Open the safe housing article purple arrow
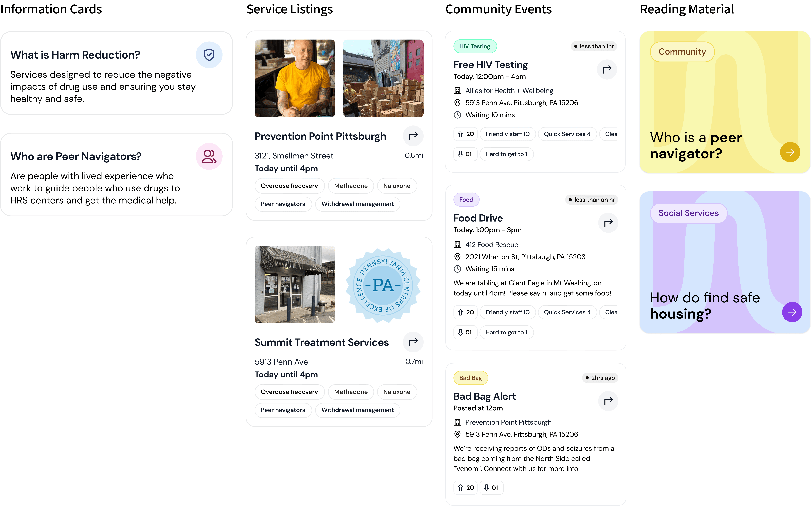This screenshot has width=812, height=506. [x=792, y=312]
